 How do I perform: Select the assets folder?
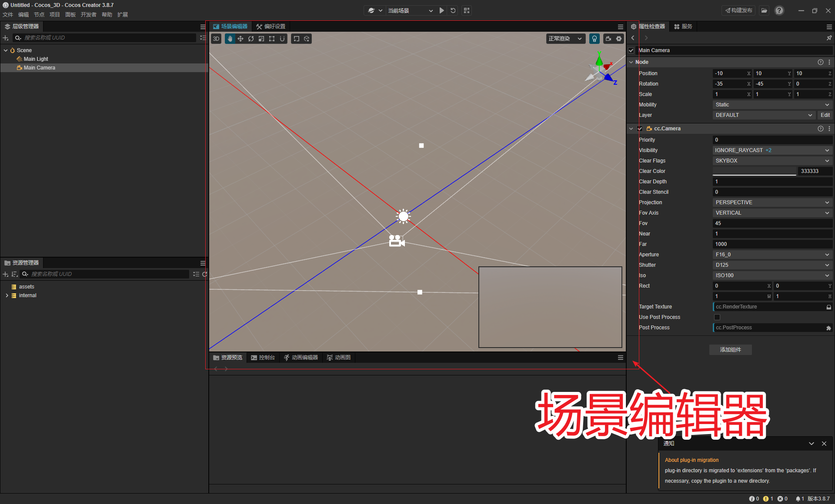click(26, 287)
